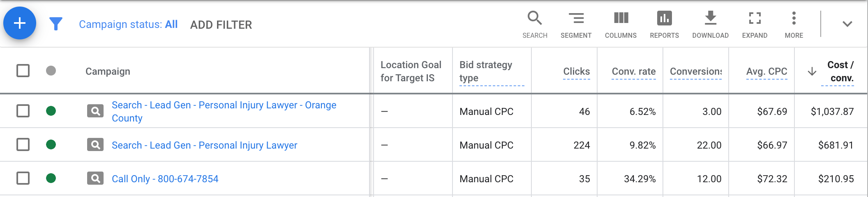The height and width of the screenshot is (197, 868).
Task: Expand table to full screen
Action: pyautogui.click(x=755, y=25)
